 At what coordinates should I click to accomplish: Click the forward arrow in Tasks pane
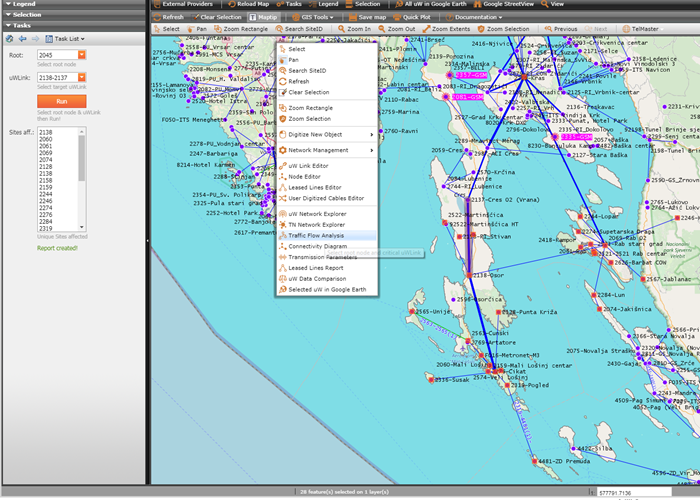[35, 39]
